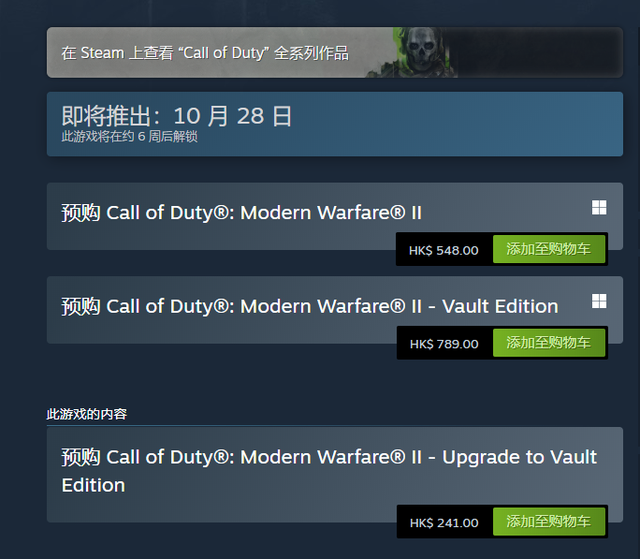Click the 'content for this game' section heading
The image size is (640, 559).
[x=87, y=414]
